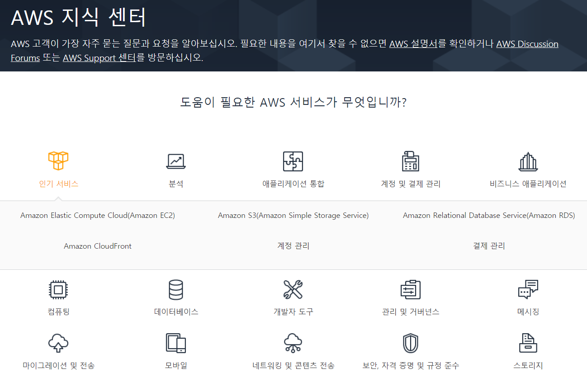This screenshot has height=392, width=587.
Task: Select the 관리 및 거버넌스 clipboard icon
Action: point(411,289)
